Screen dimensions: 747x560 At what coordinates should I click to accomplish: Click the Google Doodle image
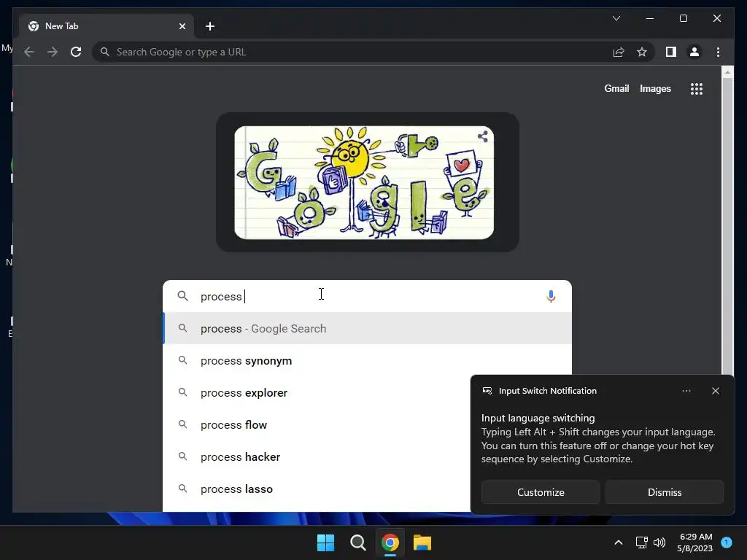364,183
